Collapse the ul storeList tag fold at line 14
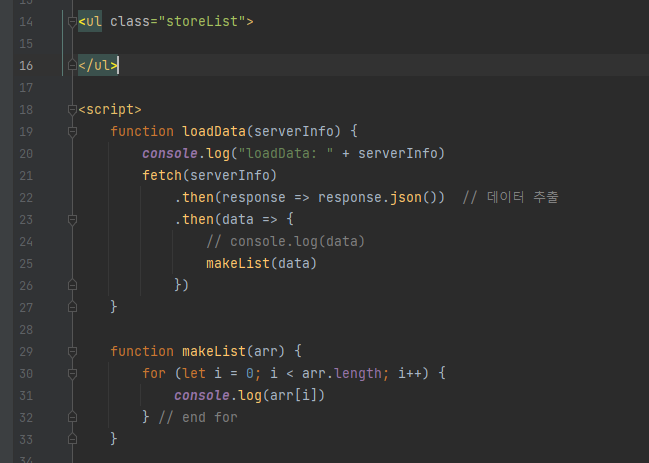649x463 pixels. (72, 22)
